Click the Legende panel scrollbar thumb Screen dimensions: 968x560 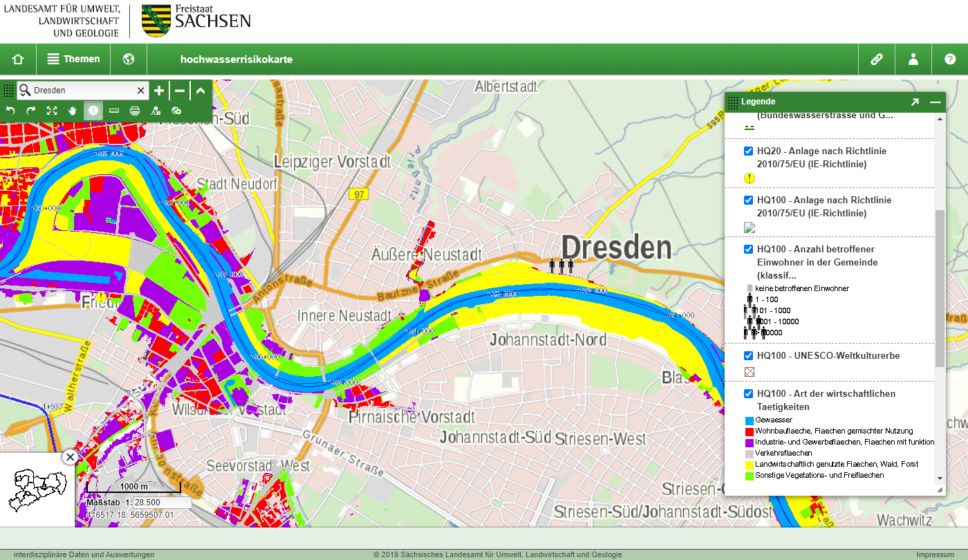[x=940, y=288]
